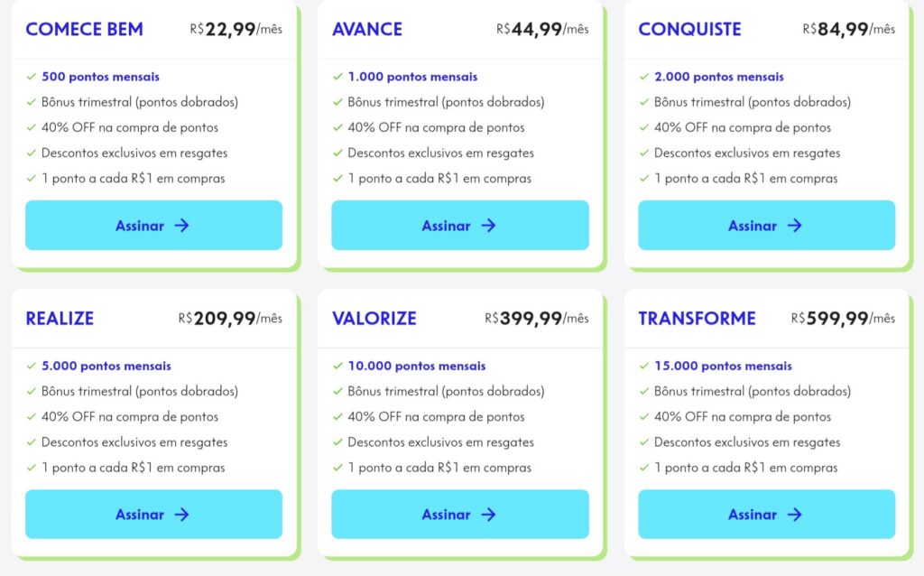Image resolution: width=924 pixels, height=576 pixels.
Task: Click the Assinar button under VALORIZE
Action: pyautogui.click(x=460, y=514)
